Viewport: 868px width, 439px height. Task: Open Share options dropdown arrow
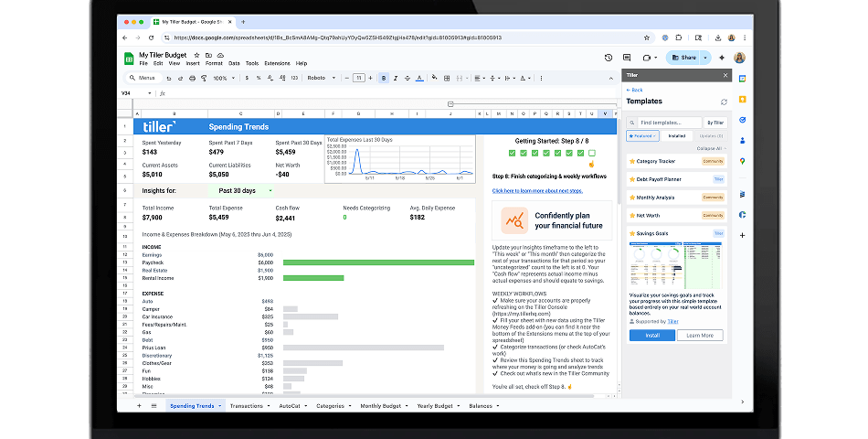coord(705,58)
